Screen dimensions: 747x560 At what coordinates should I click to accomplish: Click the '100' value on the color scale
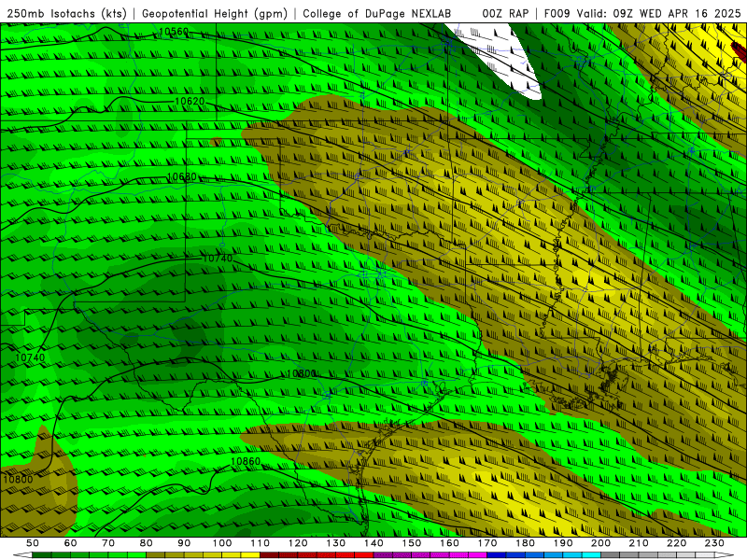[222, 543]
